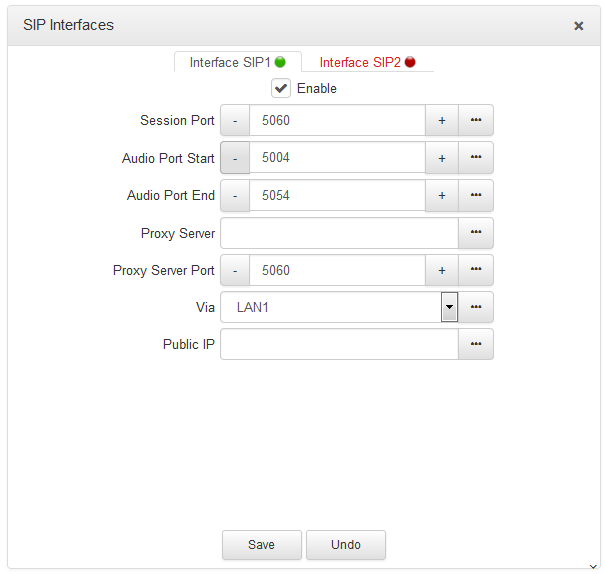Click the Audio Port Start field 5004
Screen dimensions: 605x574
337,157
